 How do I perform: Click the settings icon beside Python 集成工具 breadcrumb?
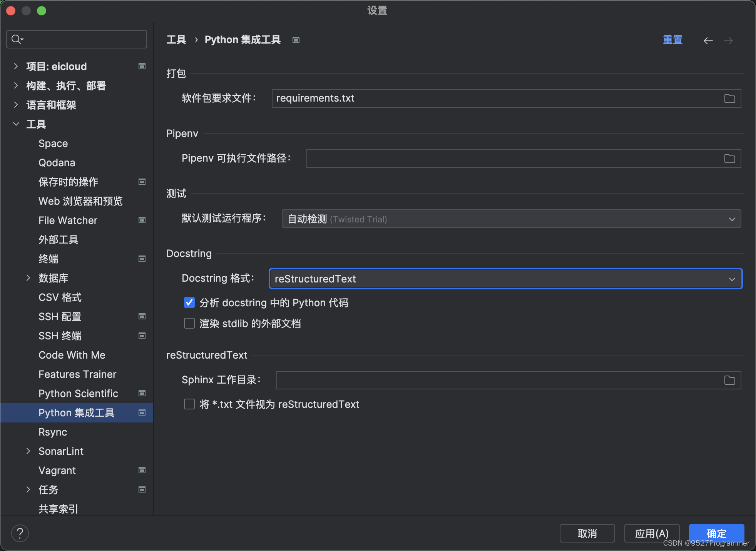pos(296,40)
